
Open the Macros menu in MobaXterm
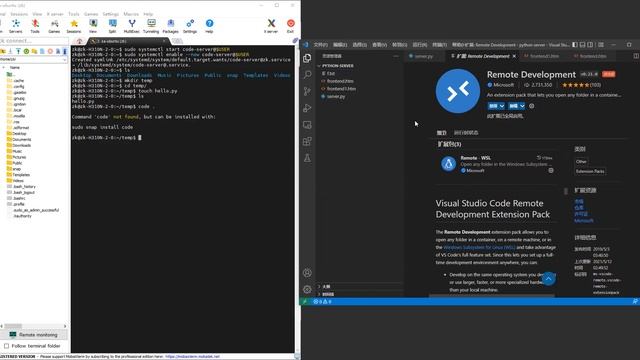pyautogui.click(x=131, y=14)
